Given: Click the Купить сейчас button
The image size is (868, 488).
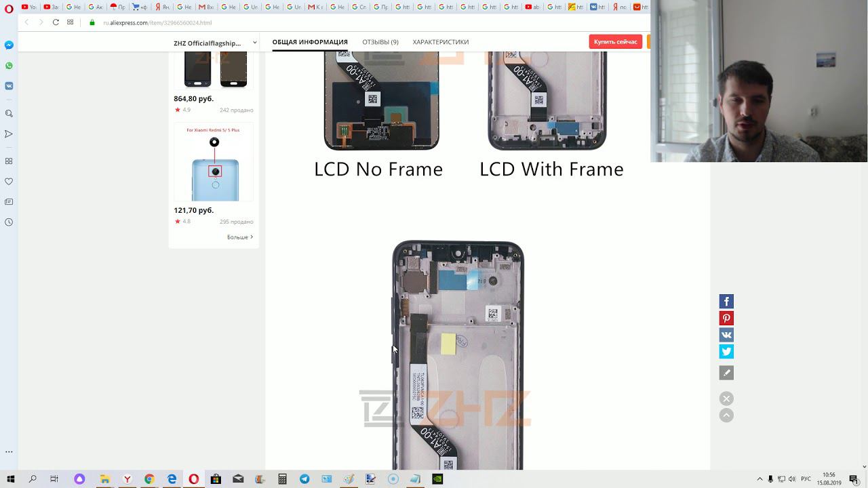Looking at the screenshot, I should click(616, 42).
